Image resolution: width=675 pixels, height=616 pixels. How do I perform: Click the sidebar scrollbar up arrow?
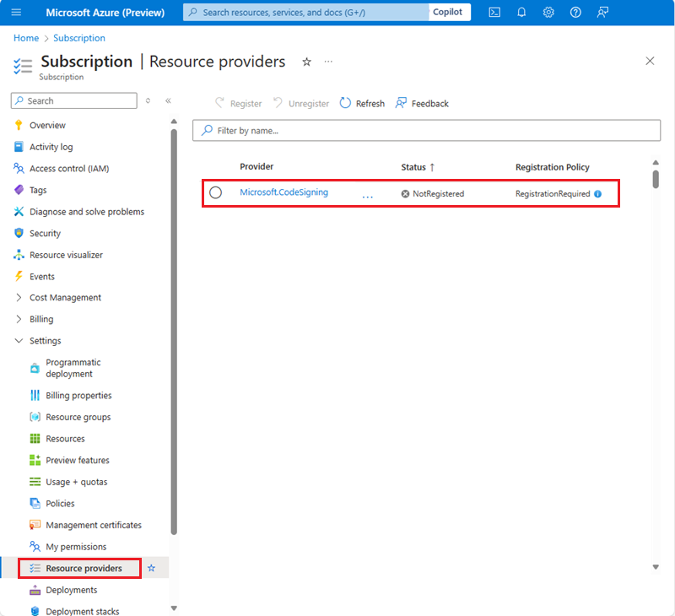coord(174,122)
